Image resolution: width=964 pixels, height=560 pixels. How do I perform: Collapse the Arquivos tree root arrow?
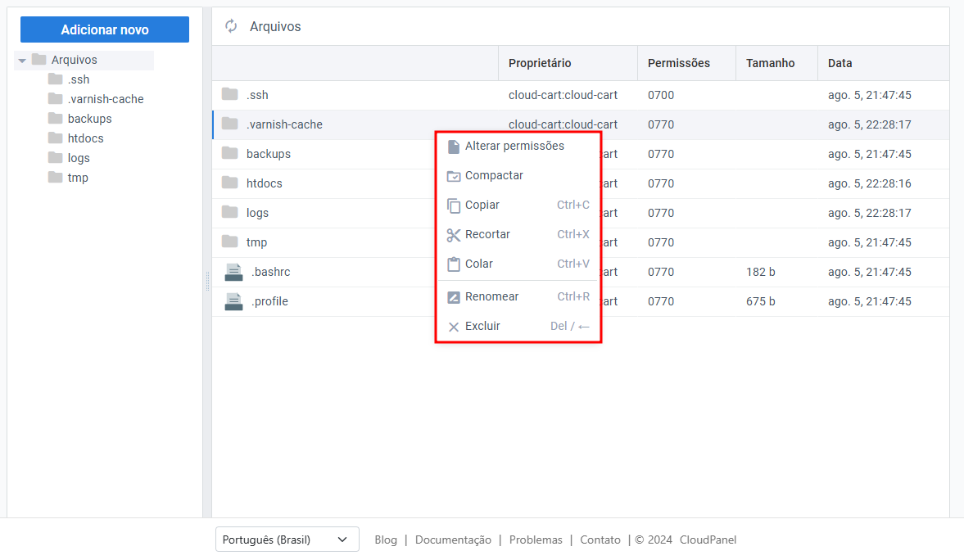(22, 61)
